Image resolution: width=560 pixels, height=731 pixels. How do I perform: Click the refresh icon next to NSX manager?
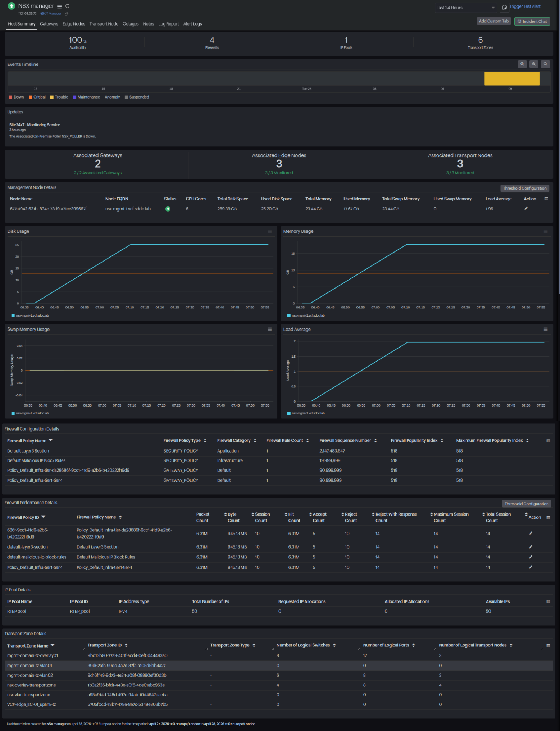point(67,6)
